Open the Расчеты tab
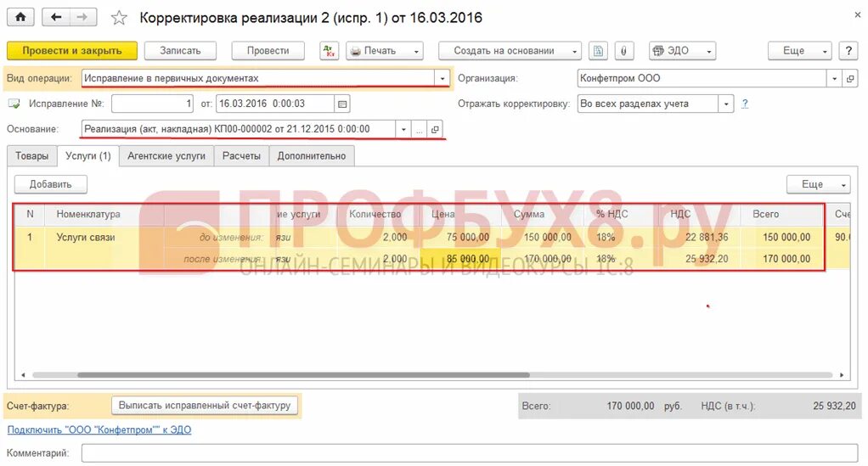Viewport: 868px width, 466px height. pyautogui.click(x=241, y=156)
